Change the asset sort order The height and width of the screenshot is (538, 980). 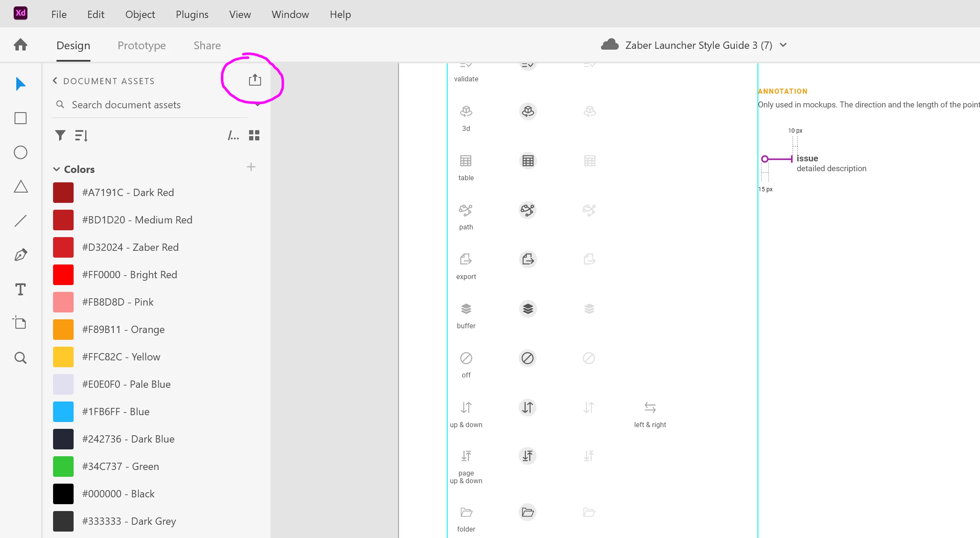(81, 136)
